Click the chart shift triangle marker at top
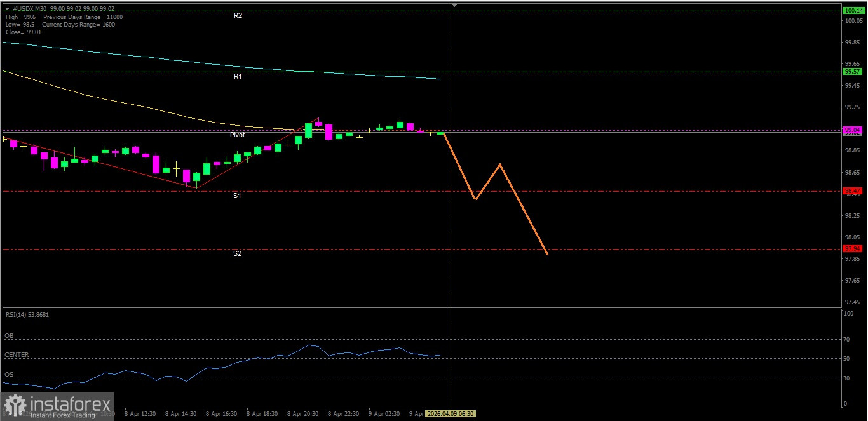The image size is (868, 421). (x=454, y=5)
